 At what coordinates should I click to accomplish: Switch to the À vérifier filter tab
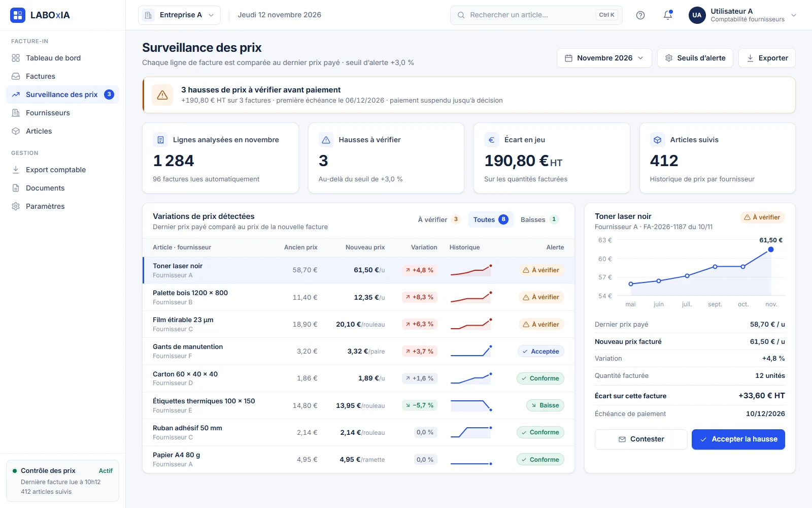(x=439, y=219)
